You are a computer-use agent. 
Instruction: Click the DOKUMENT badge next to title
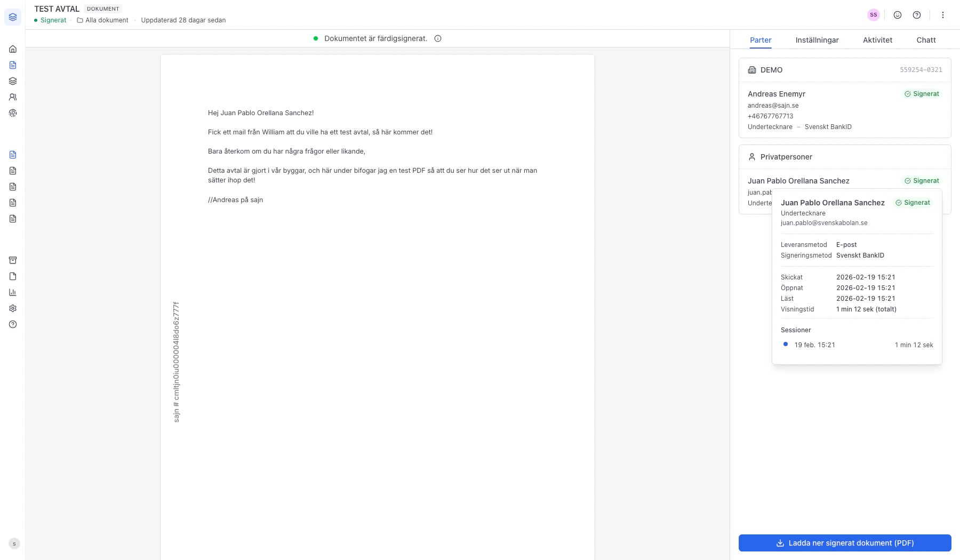tap(103, 9)
